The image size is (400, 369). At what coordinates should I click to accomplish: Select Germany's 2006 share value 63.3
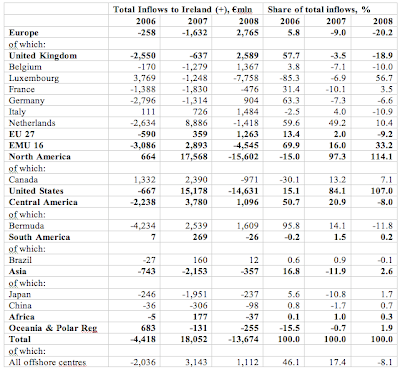click(x=291, y=101)
